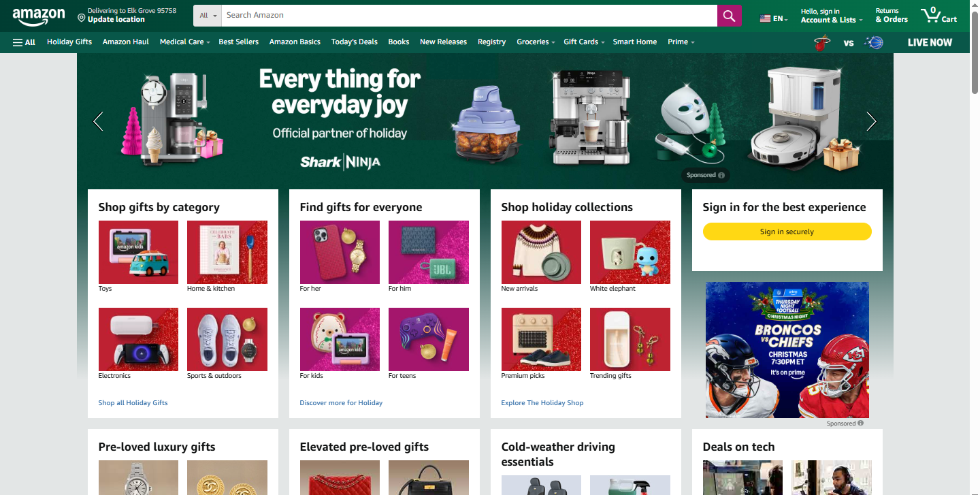Open the Groceries dropdown menu
Screen dimensions: 980x495
coord(536,42)
